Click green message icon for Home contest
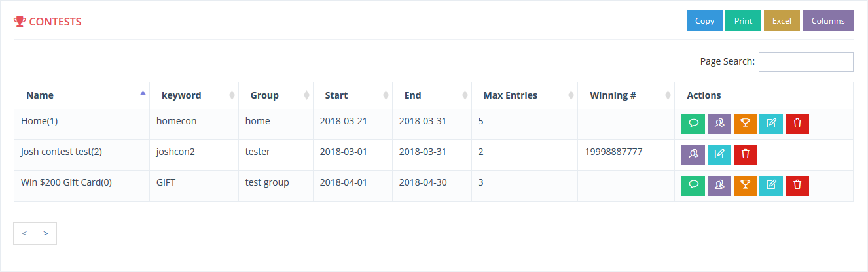Screen dimensions: 868x272 point(693,124)
